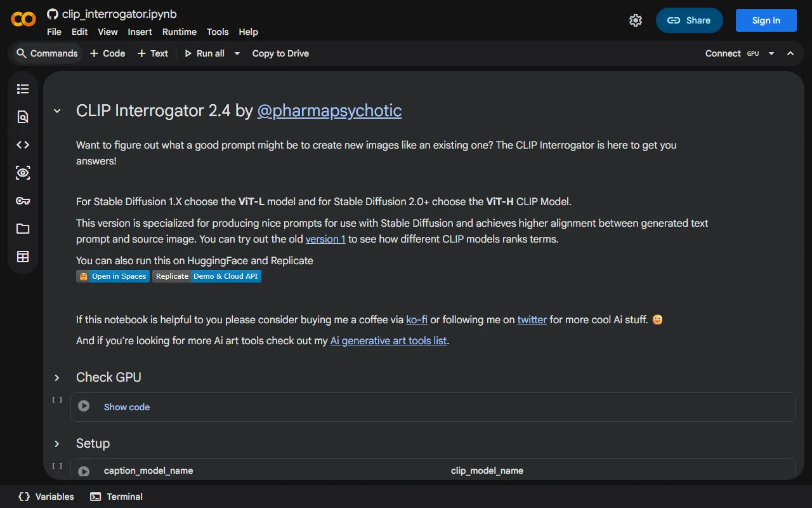Open the Table of contents sidebar icon

click(23, 89)
